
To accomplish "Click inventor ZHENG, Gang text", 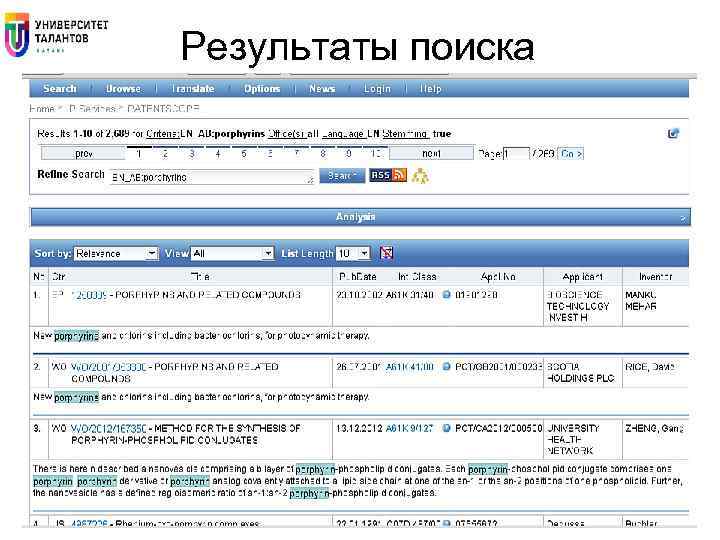I will click(654, 428).
